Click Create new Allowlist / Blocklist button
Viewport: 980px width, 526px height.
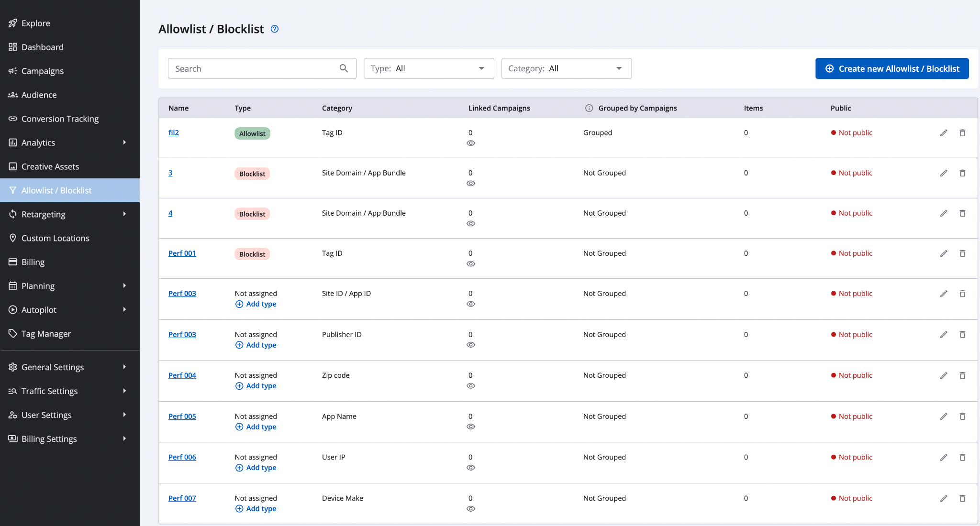point(892,68)
